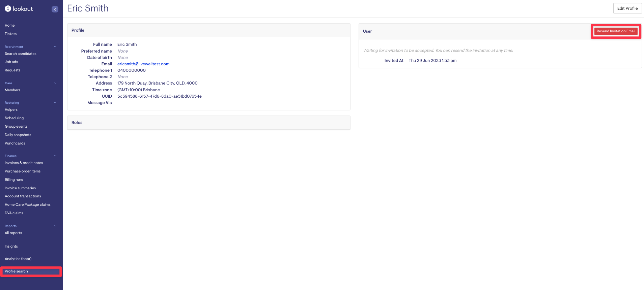View Home Care Package claims
The width and height of the screenshot is (644, 290).
coord(28,205)
